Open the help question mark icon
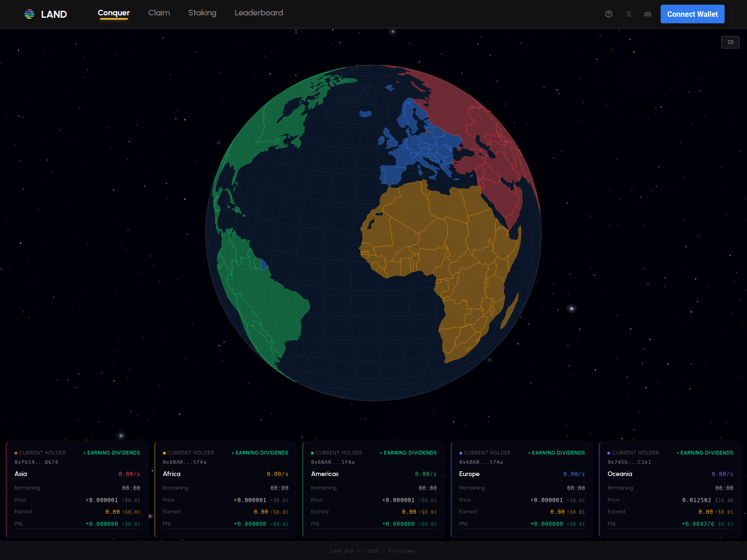Viewport: 747px width, 560px height. click(609, 14)
